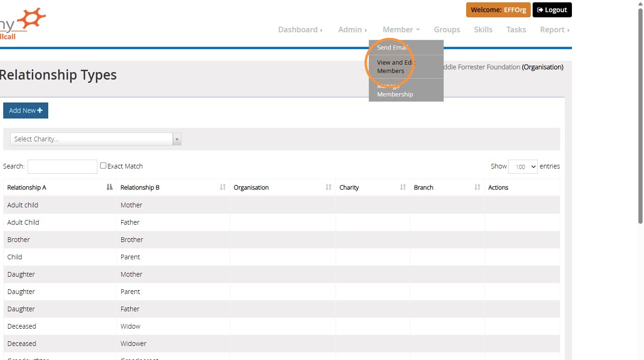Click the Logout button
Viewport: 644px width, 360px height.
552,10
